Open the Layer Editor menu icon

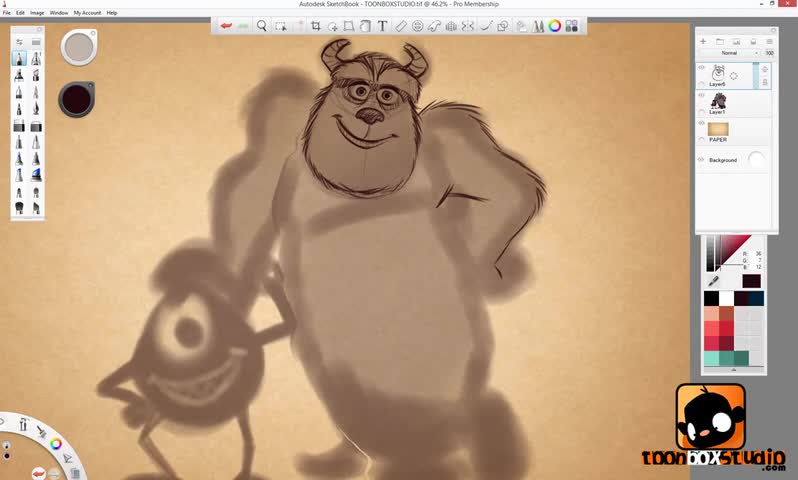pos(770,41)
